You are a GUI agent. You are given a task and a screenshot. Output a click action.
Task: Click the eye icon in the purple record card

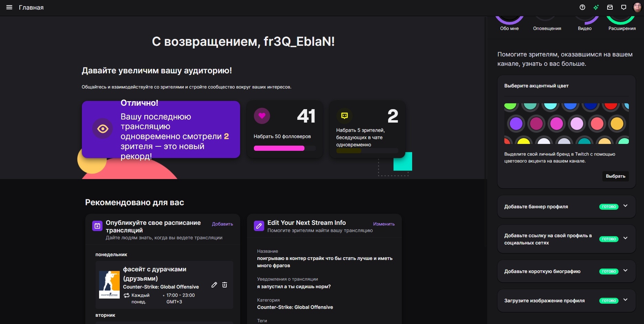(103, 129)
